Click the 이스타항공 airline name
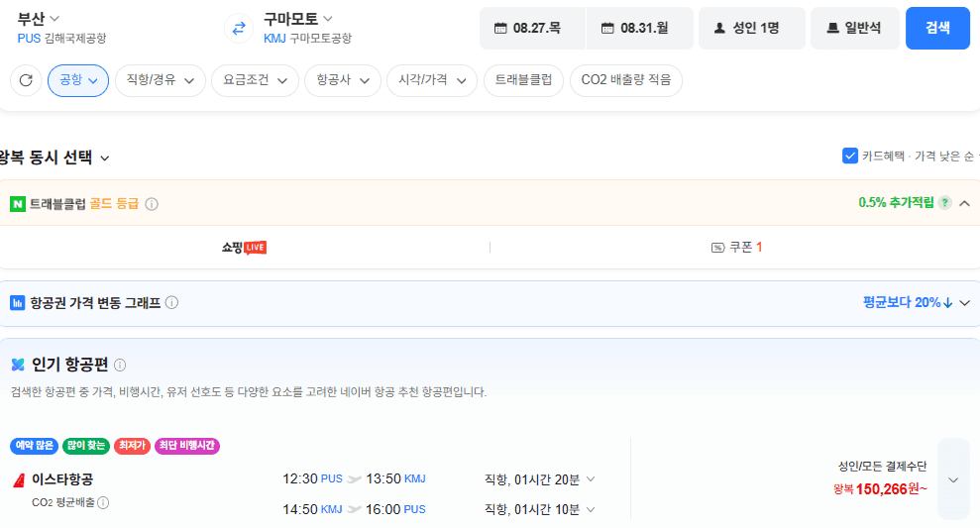 [x=62, y=479]
